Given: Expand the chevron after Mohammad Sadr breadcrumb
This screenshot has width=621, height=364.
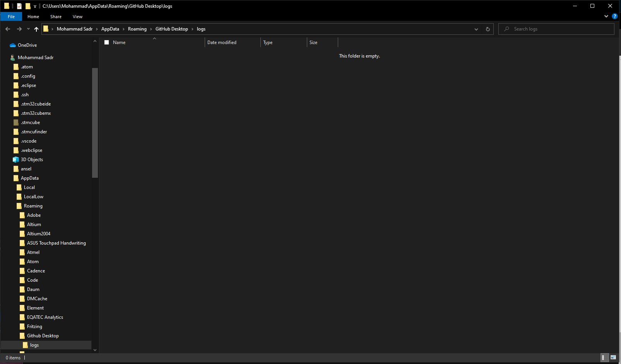Looking at the screenshot, I should [97, 29].
